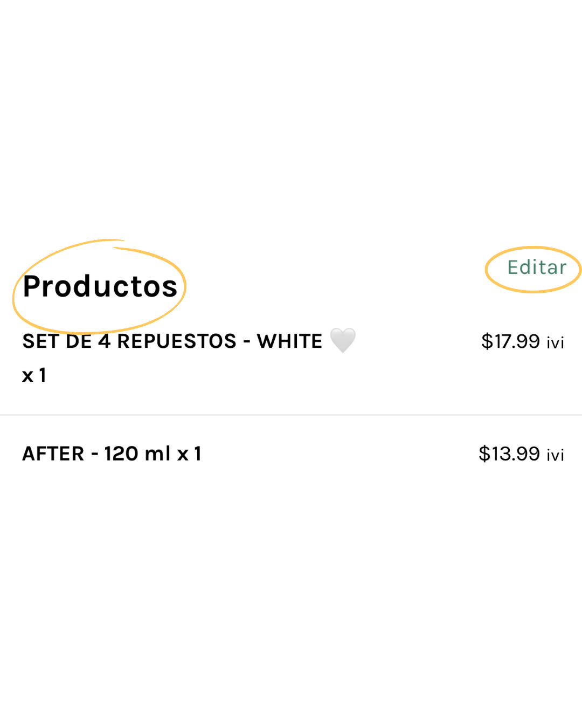Click the word WHITE in the first product
This screenshot has width=582, height=728.
click(x=289, y=341)
